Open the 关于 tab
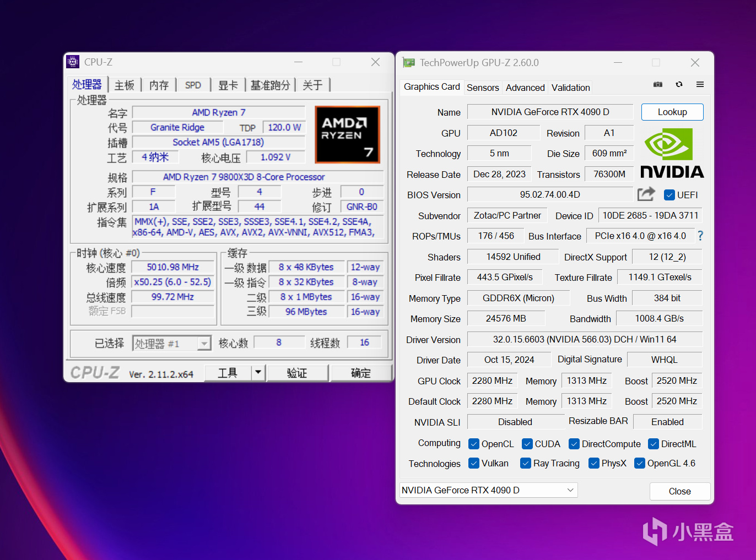Image resolution: width=756 pixels, height=560 pixels. 312,85
